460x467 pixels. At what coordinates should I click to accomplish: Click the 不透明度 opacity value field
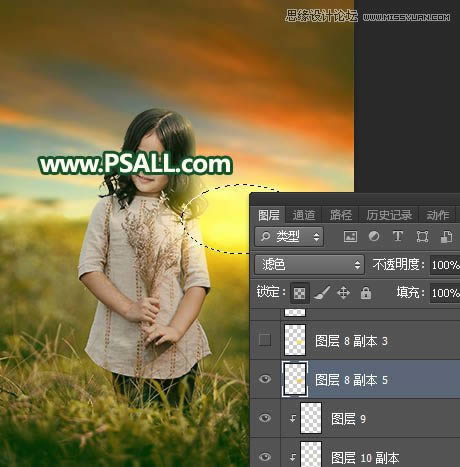[445, 265]
